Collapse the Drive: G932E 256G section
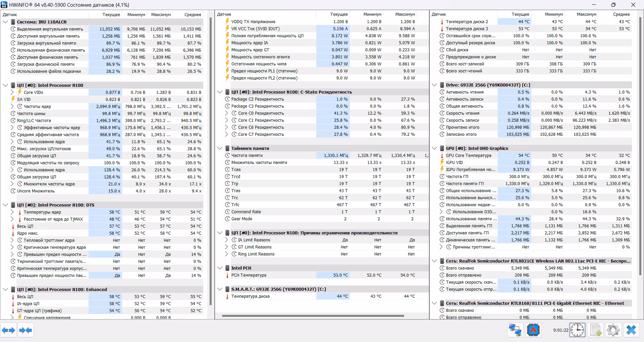644x342 pixels. [434, 85]
